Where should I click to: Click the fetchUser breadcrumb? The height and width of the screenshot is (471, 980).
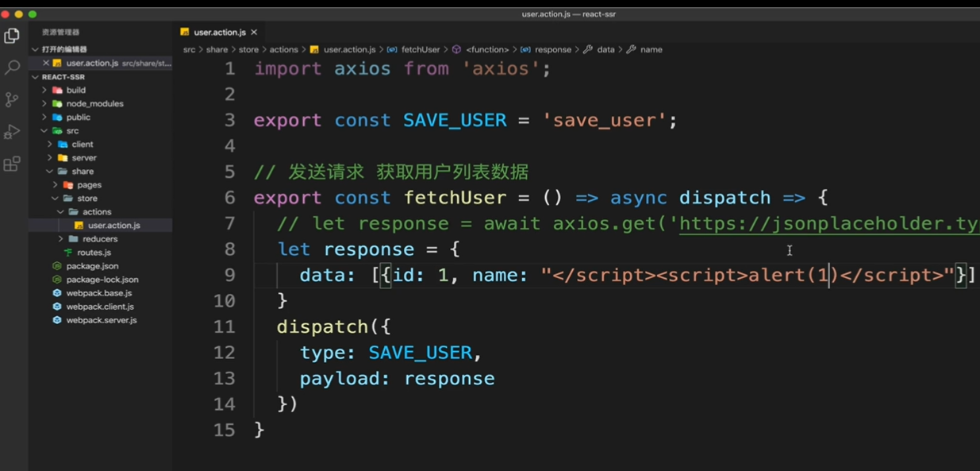pyautogui.click(x=421, y=49)
